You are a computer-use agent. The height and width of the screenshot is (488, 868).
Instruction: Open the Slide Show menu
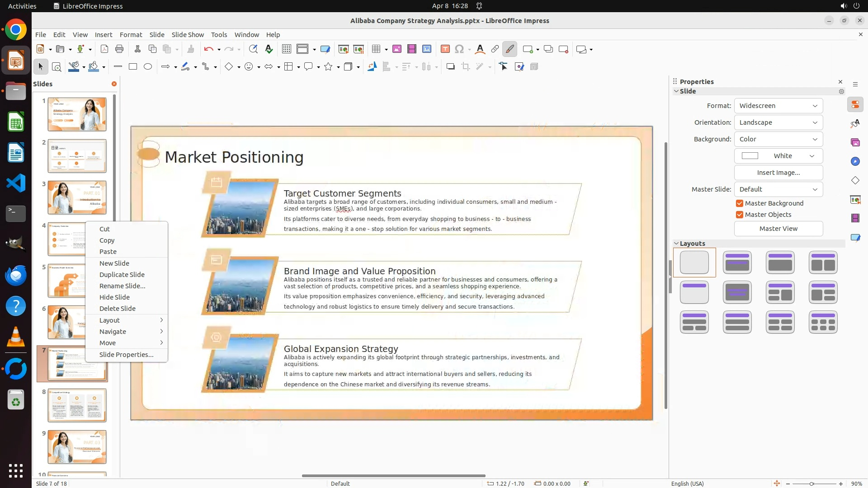[x=188, y=35]
